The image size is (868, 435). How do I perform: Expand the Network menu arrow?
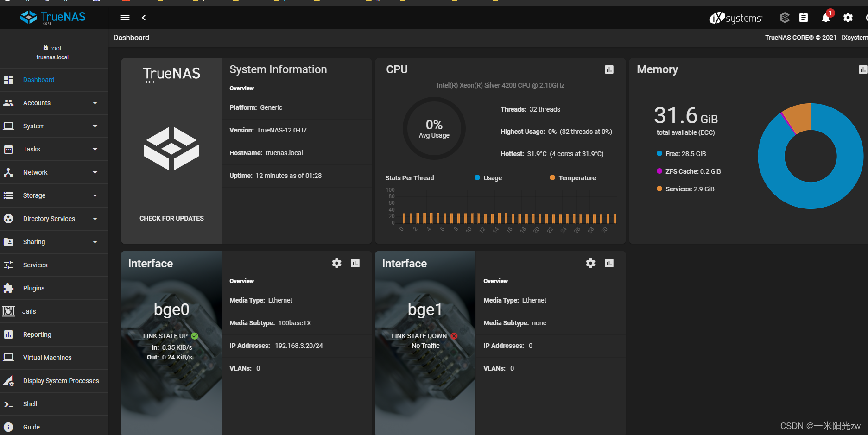coord(95,172)
